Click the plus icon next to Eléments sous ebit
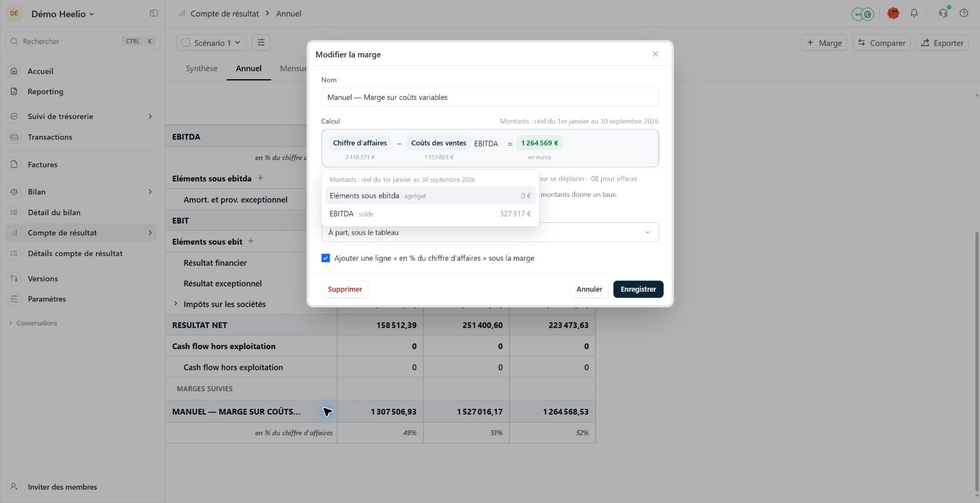980x503 pixels. (x=251, y=241)
